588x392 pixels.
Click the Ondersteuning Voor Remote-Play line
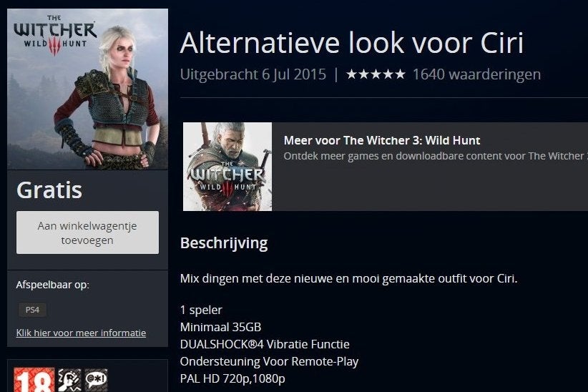point(269,361)
